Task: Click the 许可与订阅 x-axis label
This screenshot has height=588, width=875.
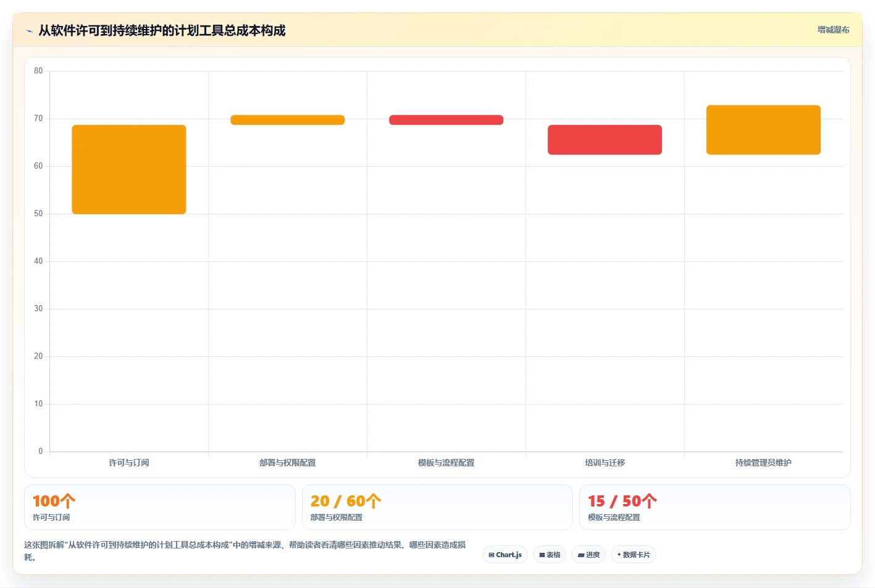Action: pos(129,463)
